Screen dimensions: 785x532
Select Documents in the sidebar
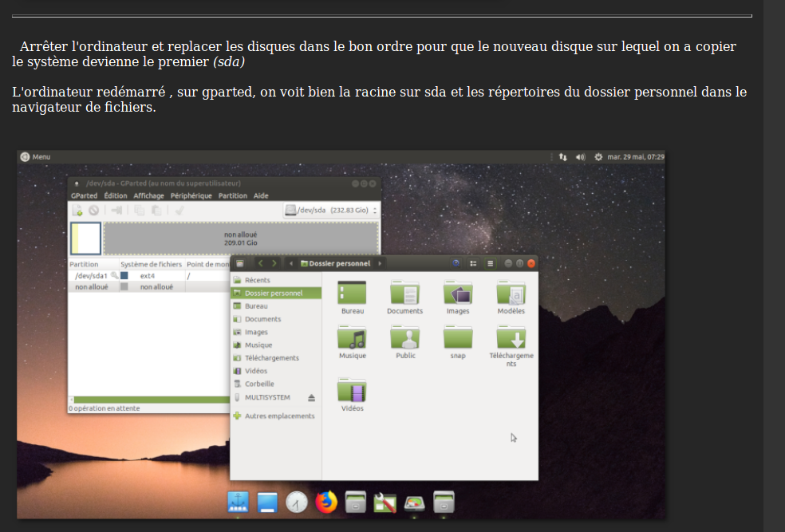click(276, 319)
